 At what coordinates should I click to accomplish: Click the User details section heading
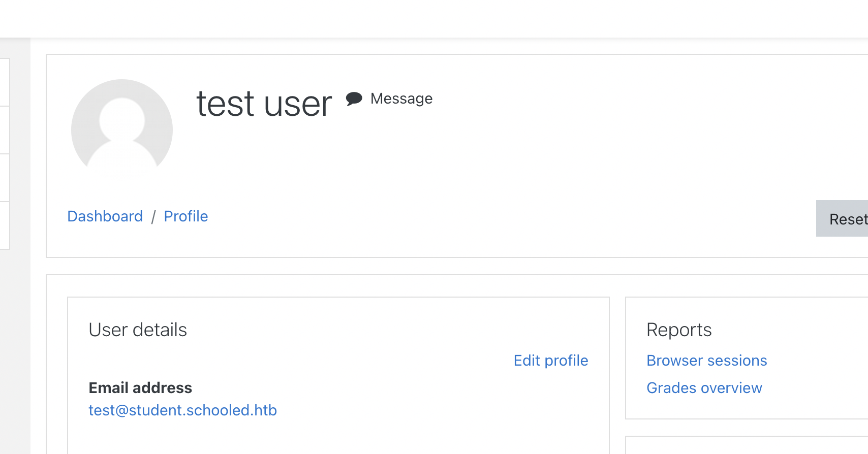(138, 330)
